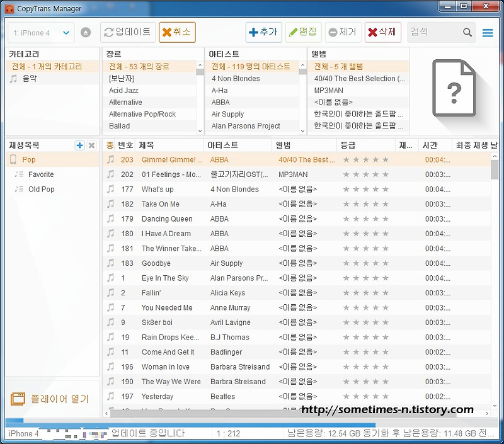Select the 음악 music category
The width and height of the screenshot is (504, 444).
tap(52, 78)
